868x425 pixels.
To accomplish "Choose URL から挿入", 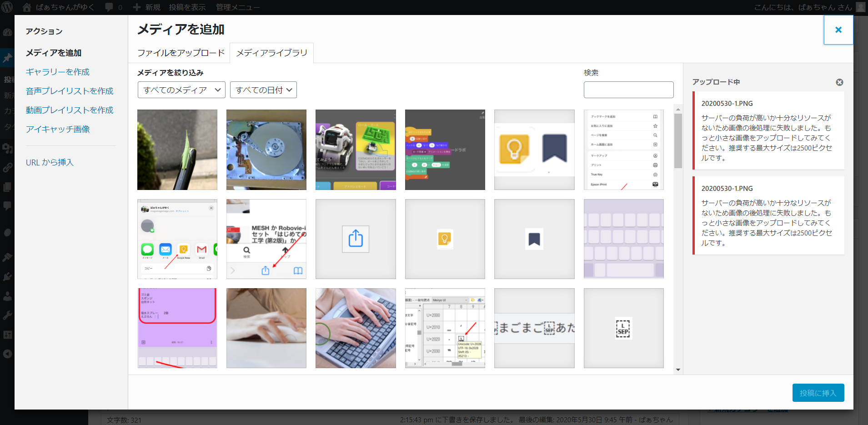I will coord(50,162).
